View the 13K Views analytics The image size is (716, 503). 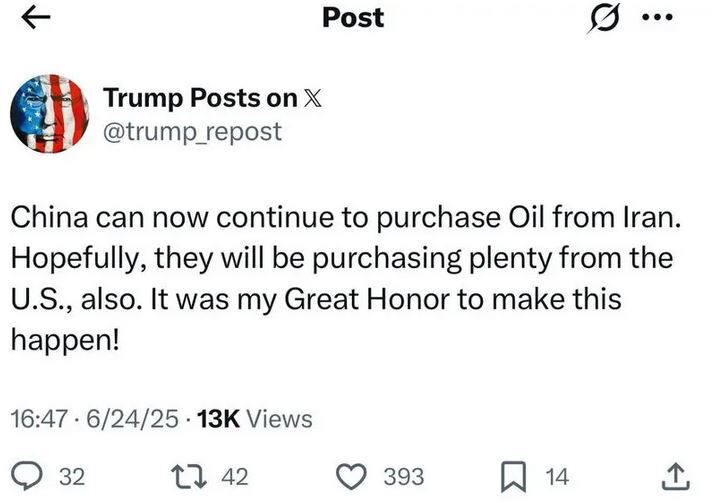coord(255,419)
